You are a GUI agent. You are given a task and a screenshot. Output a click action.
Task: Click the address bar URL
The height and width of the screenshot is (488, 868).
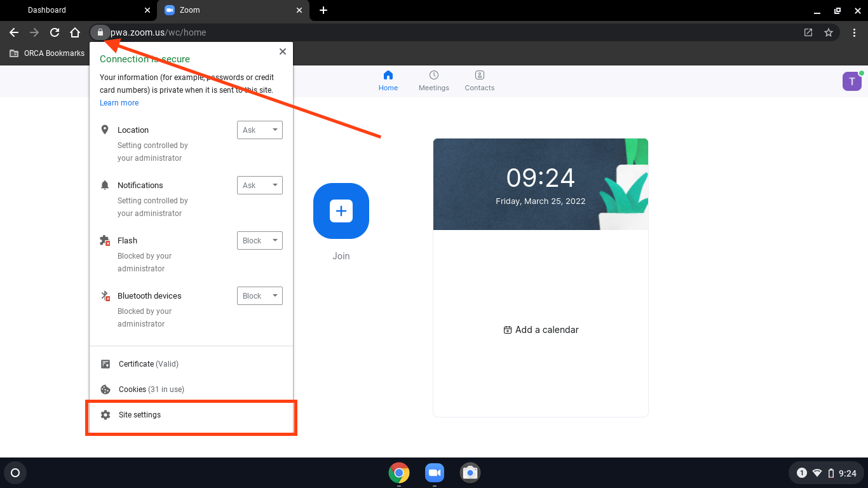(158, 32)
